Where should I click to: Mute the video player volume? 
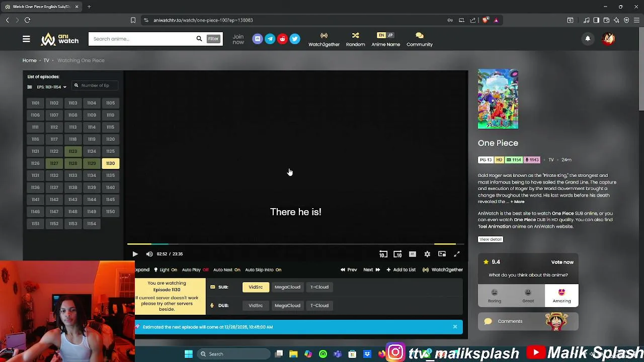[x=149, y=254]
